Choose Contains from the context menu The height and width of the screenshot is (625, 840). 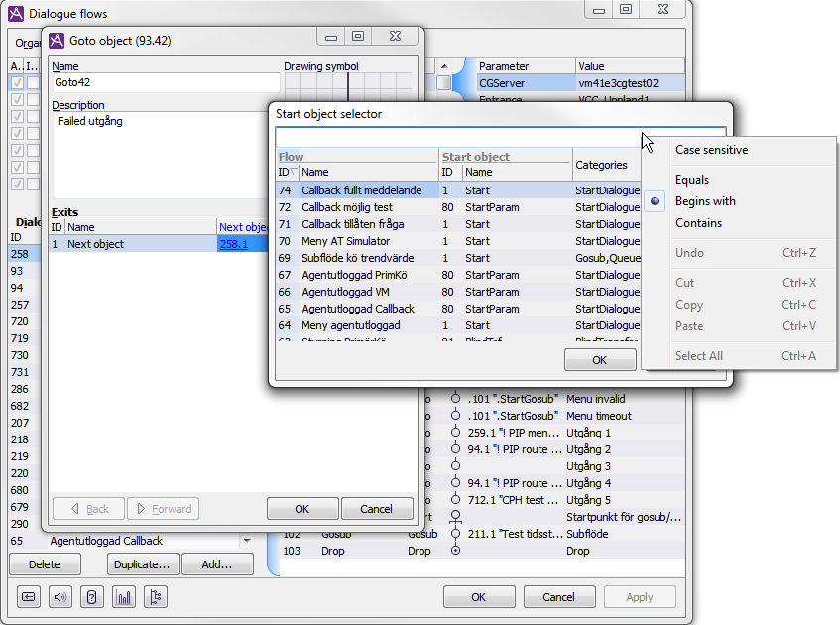click(698, 223)
